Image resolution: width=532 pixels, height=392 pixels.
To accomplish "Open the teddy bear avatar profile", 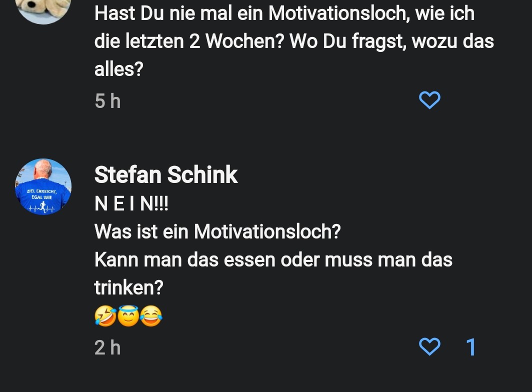I will [43, 10].
